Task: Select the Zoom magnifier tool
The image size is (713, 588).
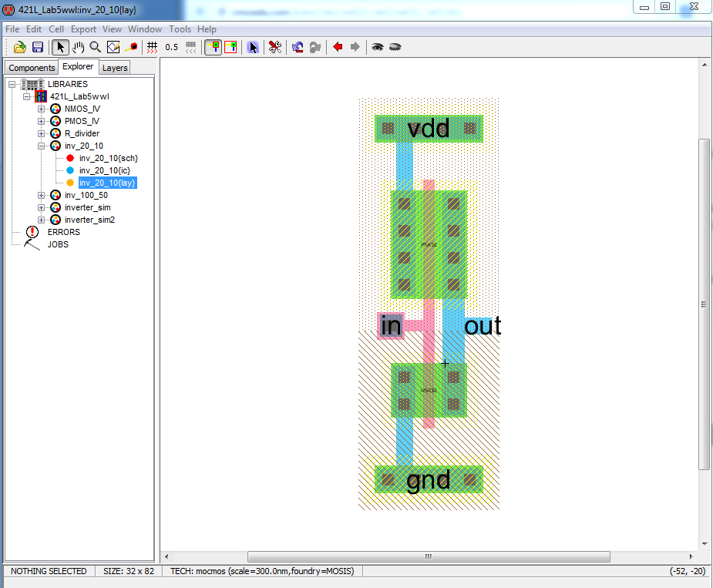Action: [x=96, y=47]
